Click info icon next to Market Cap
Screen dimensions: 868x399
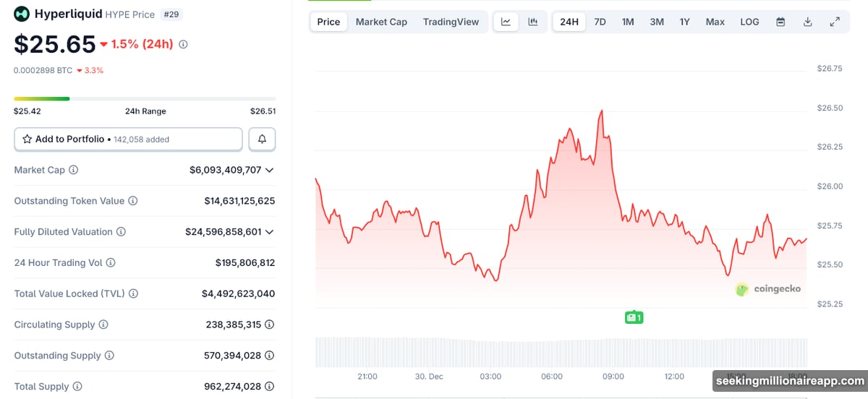tap(74, 170)
